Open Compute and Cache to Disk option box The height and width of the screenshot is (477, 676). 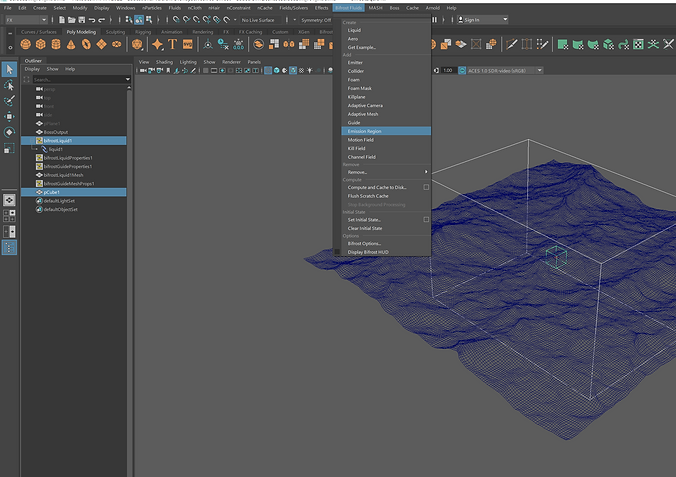426,187
